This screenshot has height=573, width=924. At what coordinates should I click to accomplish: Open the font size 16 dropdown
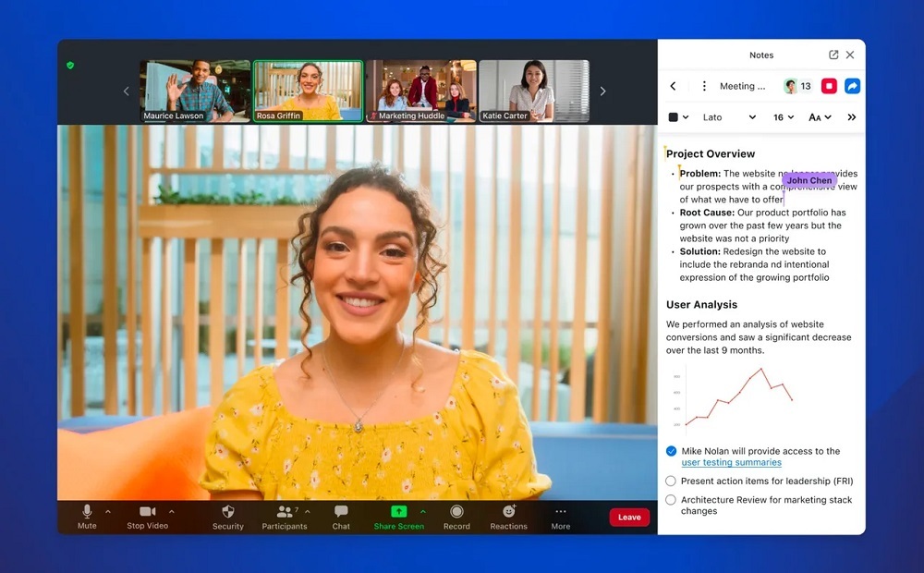click(x=784, y=117)
